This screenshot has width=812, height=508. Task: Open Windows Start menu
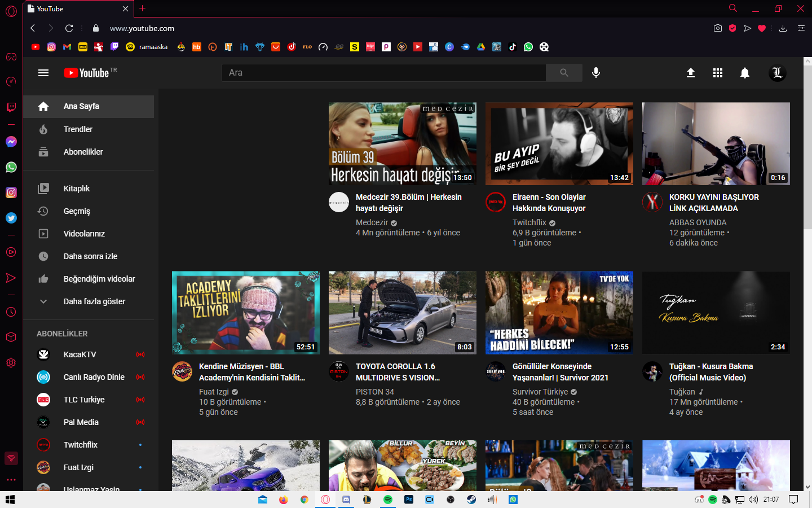(x=10, y=500)
